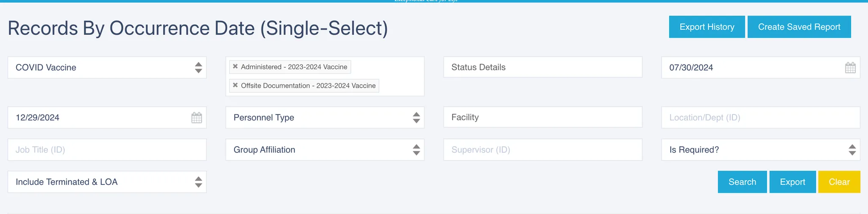Focus the Status Details field
This screenshot has width=868, height=214.
click(543, 67)
